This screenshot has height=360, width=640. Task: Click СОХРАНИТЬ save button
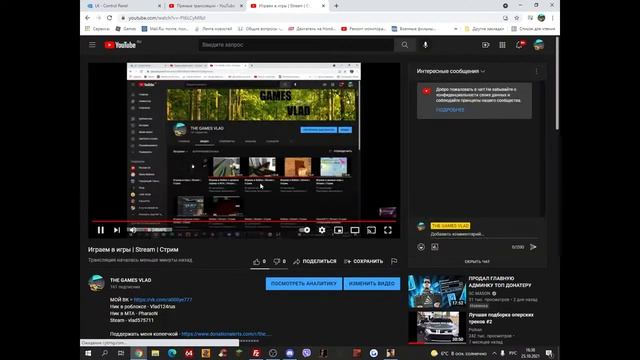[363, 262]
